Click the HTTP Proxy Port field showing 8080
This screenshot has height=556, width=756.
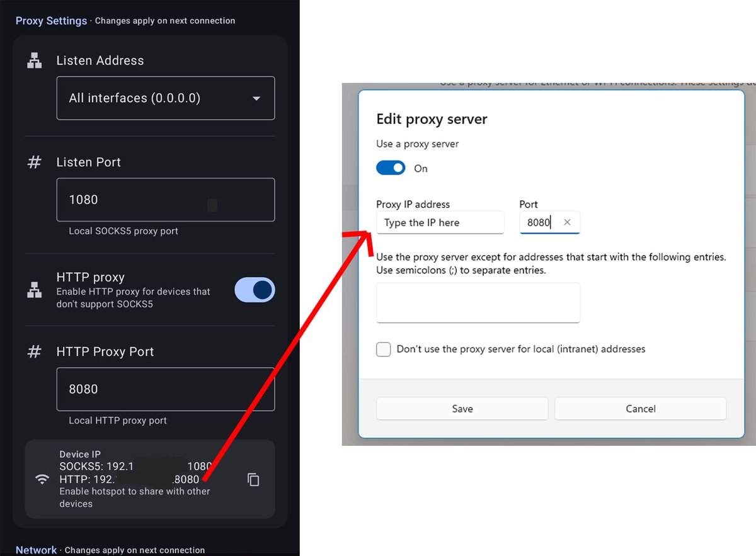(x=166, y=389)
